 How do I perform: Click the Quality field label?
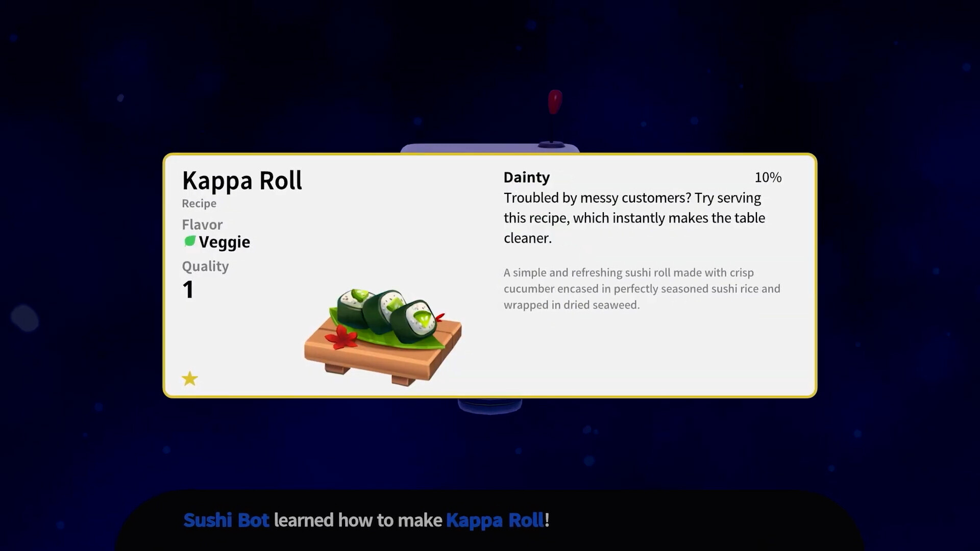[x=205, y=266]
